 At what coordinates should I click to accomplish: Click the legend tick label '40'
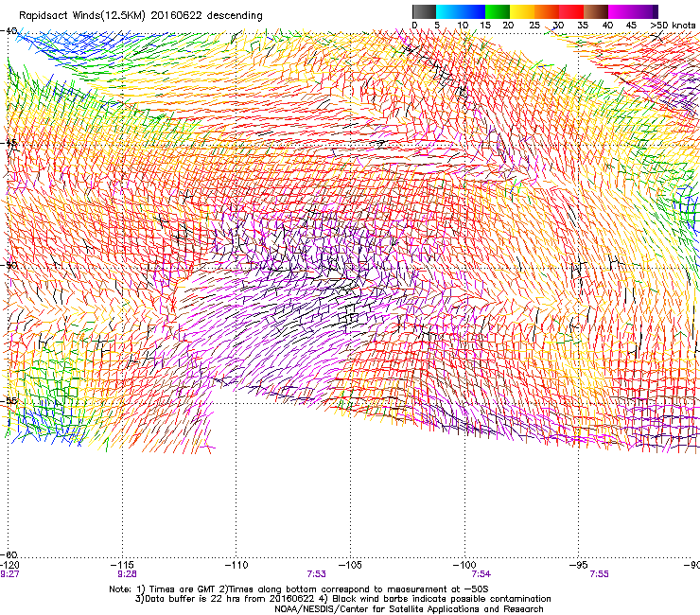607,26
